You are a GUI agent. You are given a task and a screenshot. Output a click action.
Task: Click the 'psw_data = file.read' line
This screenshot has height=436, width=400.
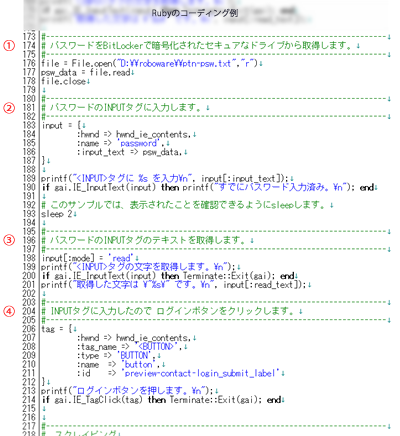(x=87, y=72)
